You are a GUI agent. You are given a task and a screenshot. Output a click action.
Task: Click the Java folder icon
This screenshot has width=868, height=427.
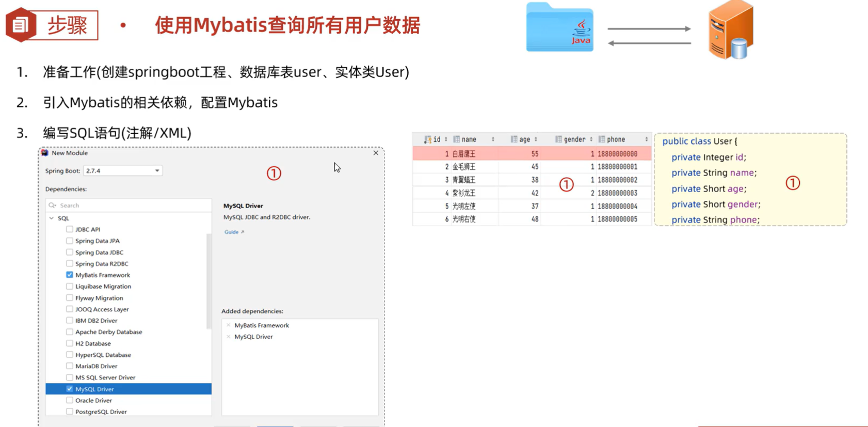point(560,27)
